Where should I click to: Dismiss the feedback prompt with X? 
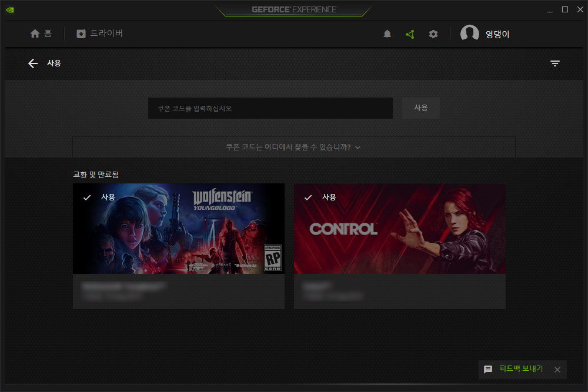click(x=557, y=370)
